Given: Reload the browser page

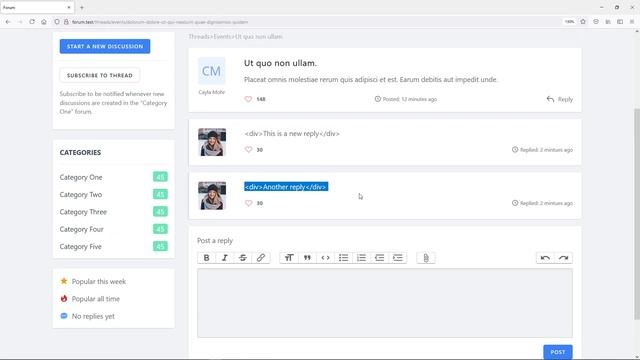Looking at the screenshot, I should pos(32,22).
